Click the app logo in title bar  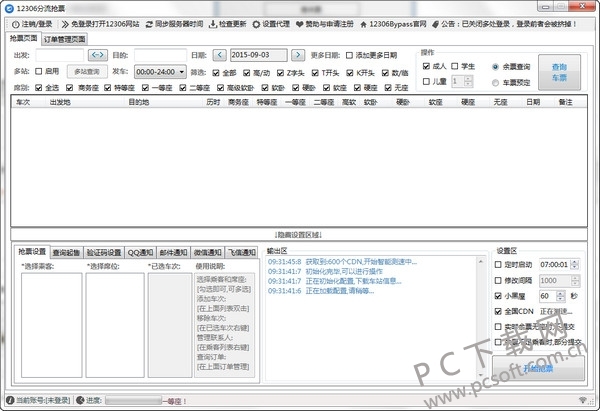coord(8,8)
